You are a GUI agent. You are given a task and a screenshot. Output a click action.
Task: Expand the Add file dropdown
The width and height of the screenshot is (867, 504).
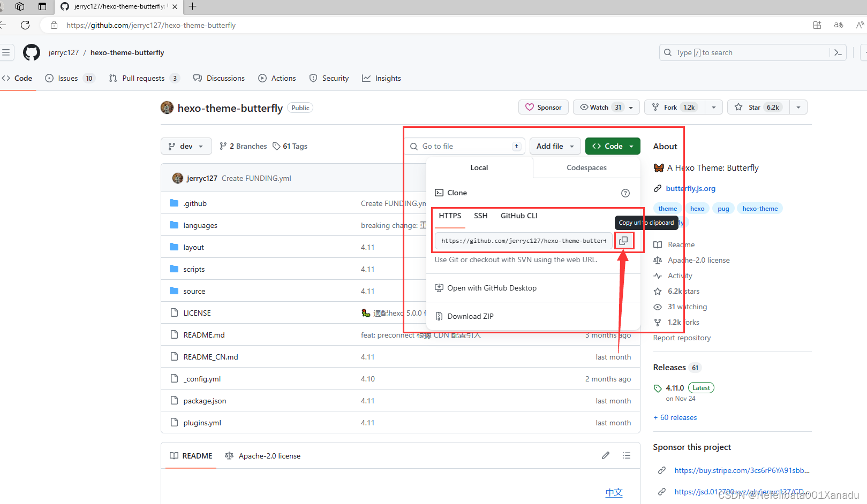tap(555, 146)
